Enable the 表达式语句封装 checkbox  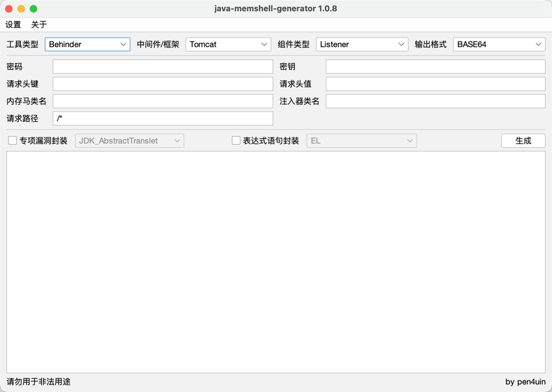[236, 140]
